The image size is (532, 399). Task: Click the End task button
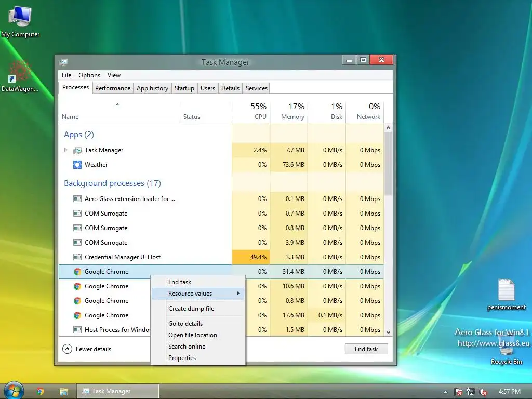366,349
